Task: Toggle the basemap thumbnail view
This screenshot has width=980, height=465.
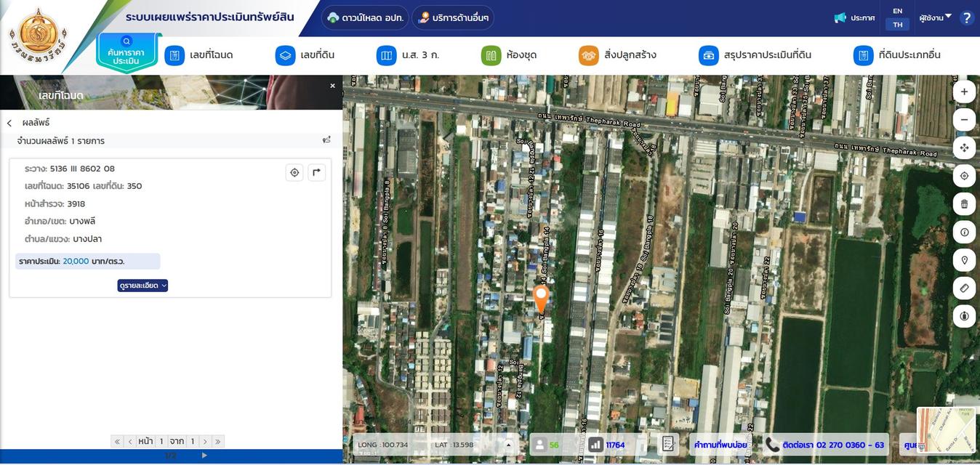Action: point(947,430)
